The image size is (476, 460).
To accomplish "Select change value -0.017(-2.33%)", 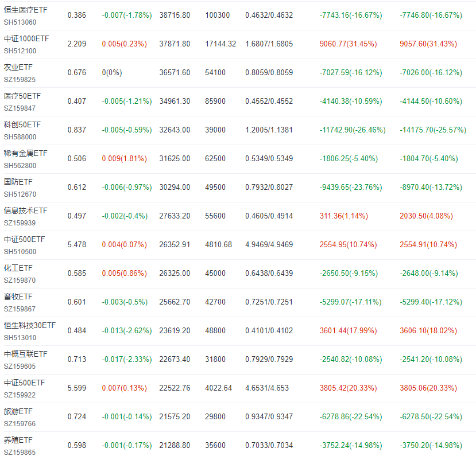I will click(127, 359).
